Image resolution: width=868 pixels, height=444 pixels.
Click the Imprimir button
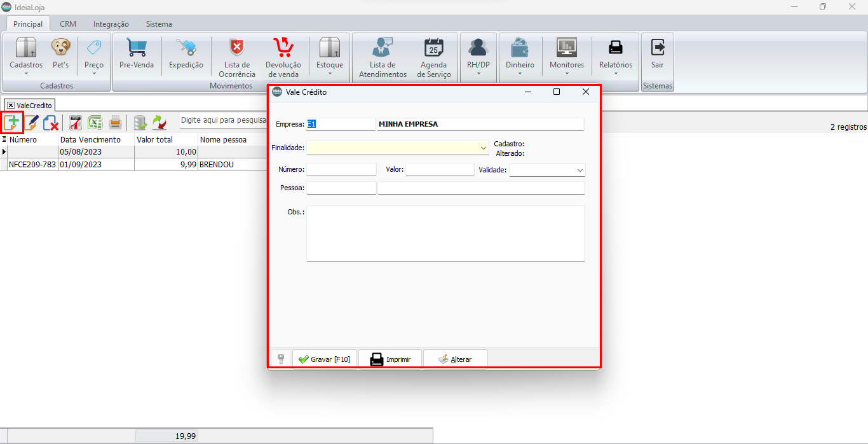(x=390, y=359)
